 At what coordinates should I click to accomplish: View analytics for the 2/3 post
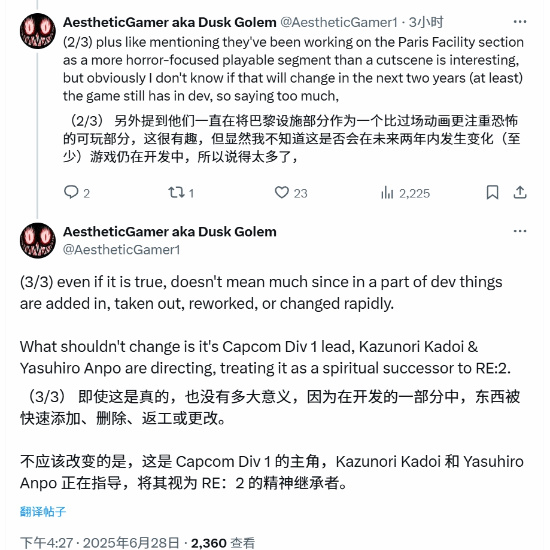click(x=405, y=193)
